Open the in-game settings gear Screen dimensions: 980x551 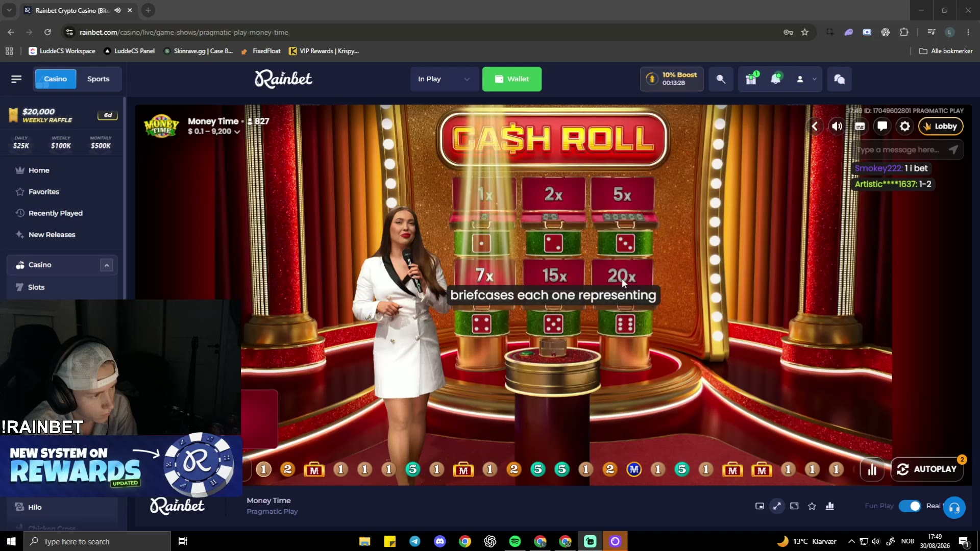coord(905,126)
